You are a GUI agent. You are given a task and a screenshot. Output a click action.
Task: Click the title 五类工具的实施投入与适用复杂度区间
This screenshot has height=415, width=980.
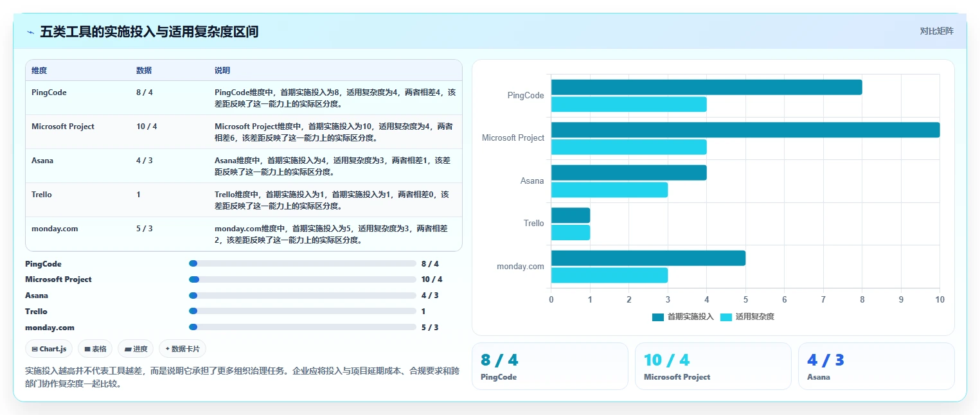coord(149,31)
